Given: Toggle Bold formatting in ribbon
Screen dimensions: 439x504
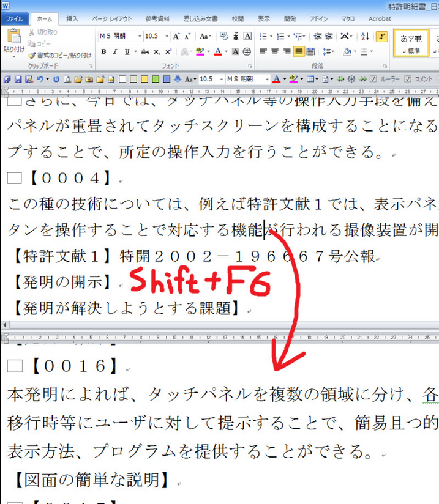Looking at the screenshot, I should pos(103,51).
